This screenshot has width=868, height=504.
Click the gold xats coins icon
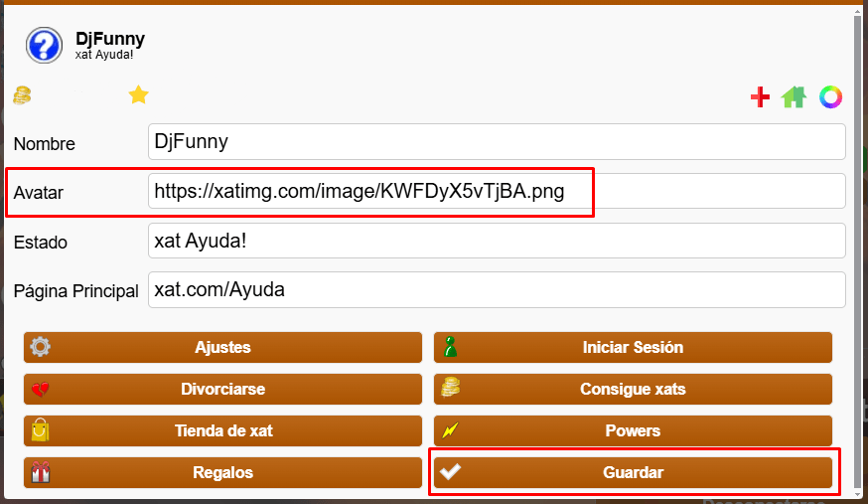point(22,95)
